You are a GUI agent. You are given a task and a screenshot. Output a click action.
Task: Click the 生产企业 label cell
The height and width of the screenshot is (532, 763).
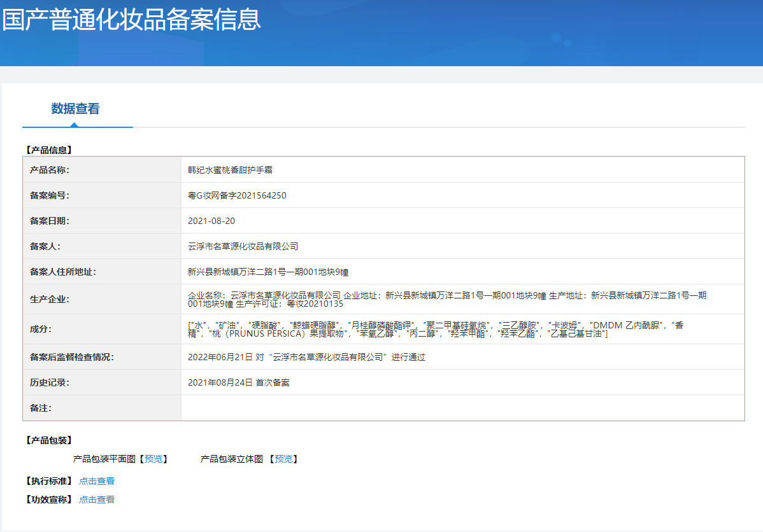click(x=102, y=299)
